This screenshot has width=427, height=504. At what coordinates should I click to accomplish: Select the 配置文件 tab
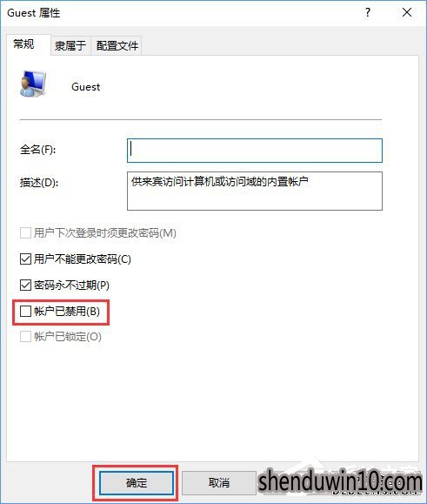click(x=117, y=45)
